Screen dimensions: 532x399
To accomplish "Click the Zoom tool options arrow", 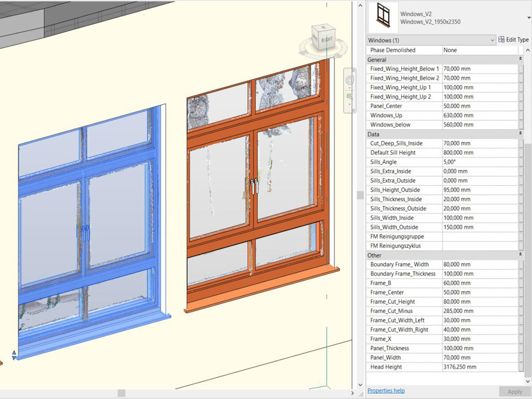I will (x=350, y=104).
